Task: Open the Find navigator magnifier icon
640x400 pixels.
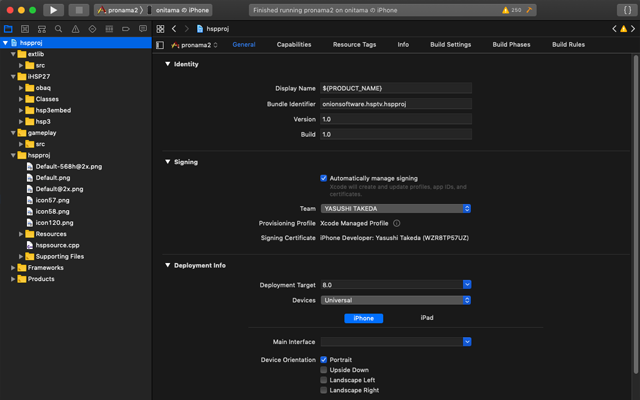Action: coord(59,29)
